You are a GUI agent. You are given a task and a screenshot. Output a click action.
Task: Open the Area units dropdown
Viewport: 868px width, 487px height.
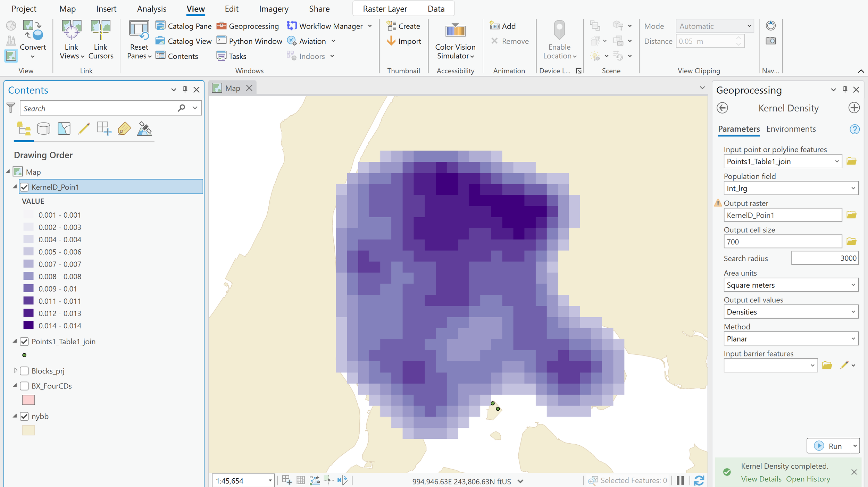(x=854, y=285)
